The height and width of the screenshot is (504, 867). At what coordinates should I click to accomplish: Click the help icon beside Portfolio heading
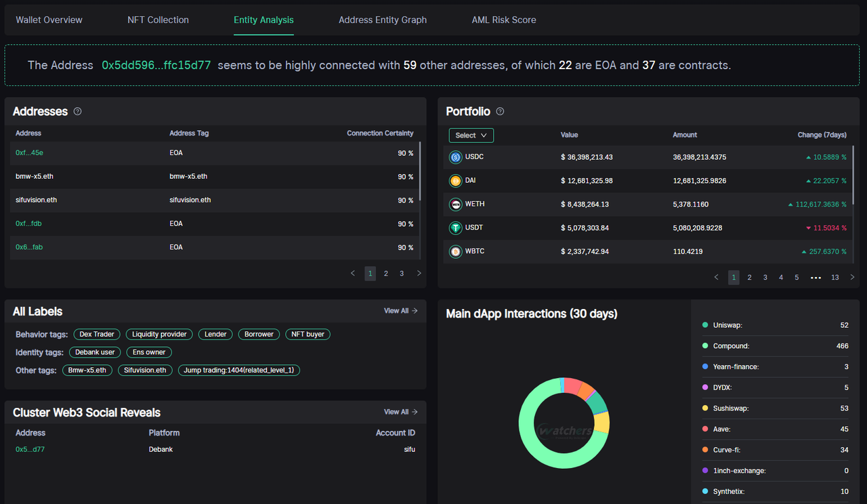click(500, 112)
